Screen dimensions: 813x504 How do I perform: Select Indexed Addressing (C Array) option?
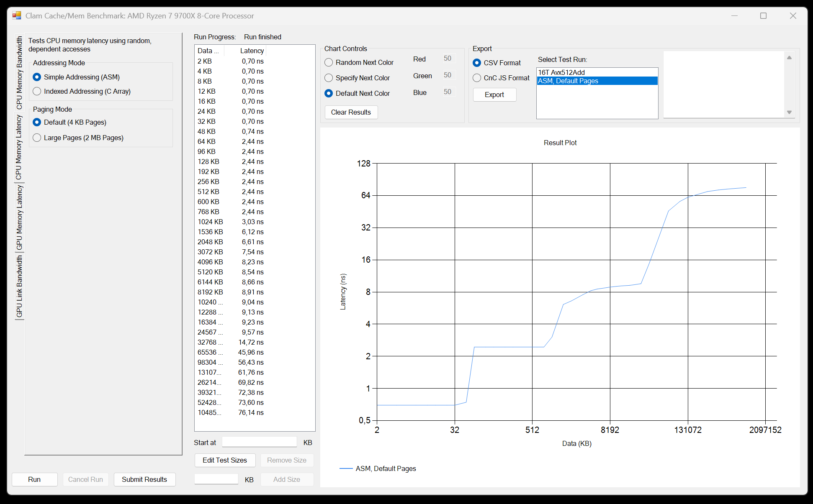click(x=37, y=91)
